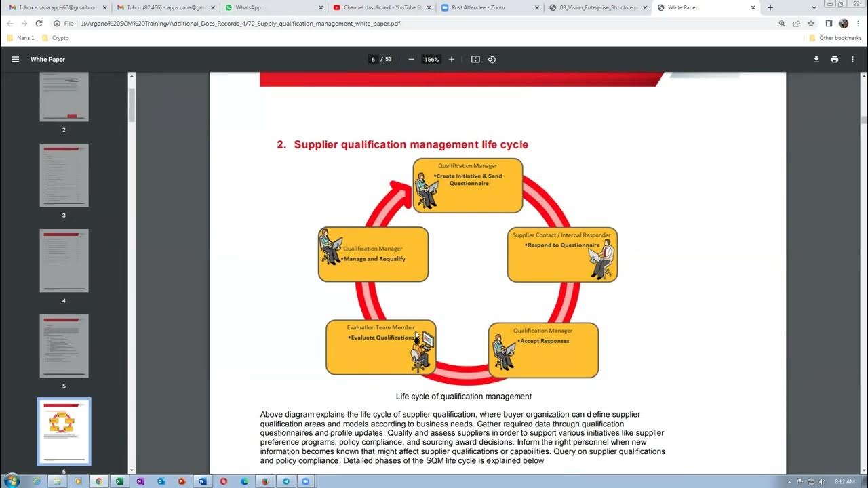Click the document vertical scrollbar
Screen dimensions: 868x488
pyautogui.click(x=863, y=120)
